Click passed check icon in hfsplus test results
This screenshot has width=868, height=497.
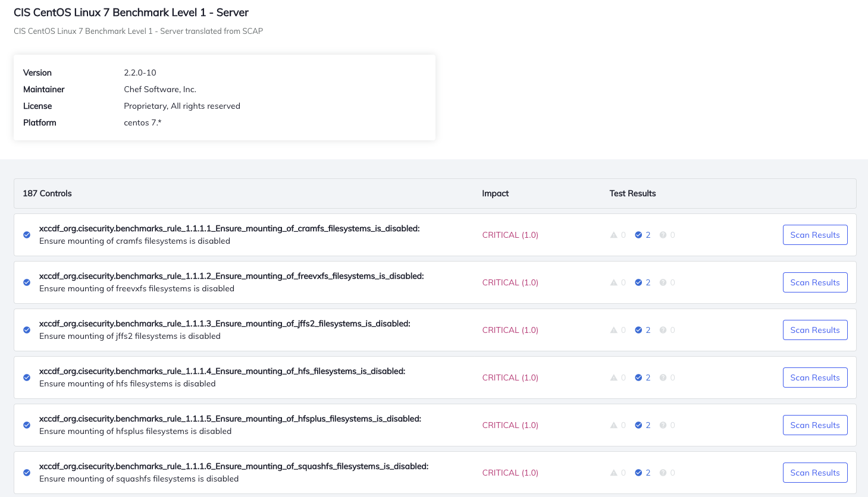click(x=638, y=425)
